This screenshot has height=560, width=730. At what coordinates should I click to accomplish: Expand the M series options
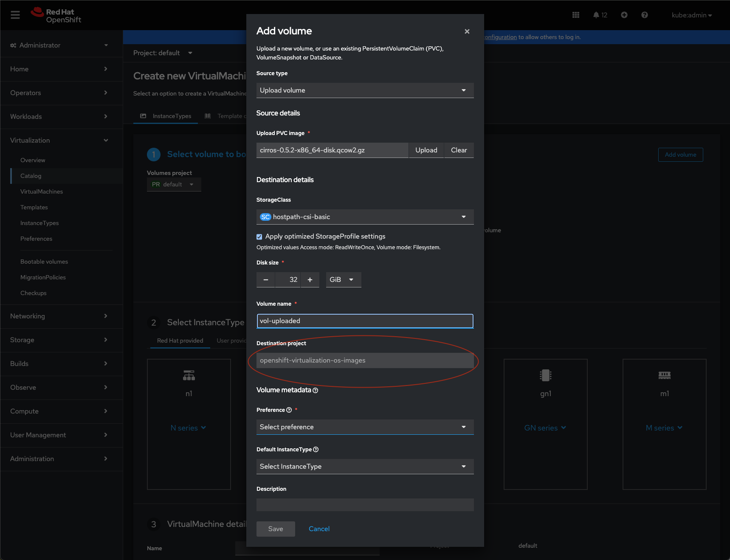(x=664, y=428)
